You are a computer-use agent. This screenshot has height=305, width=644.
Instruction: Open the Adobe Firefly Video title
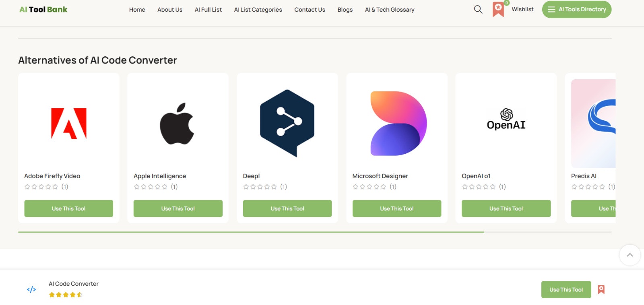(x=52, y=176)
